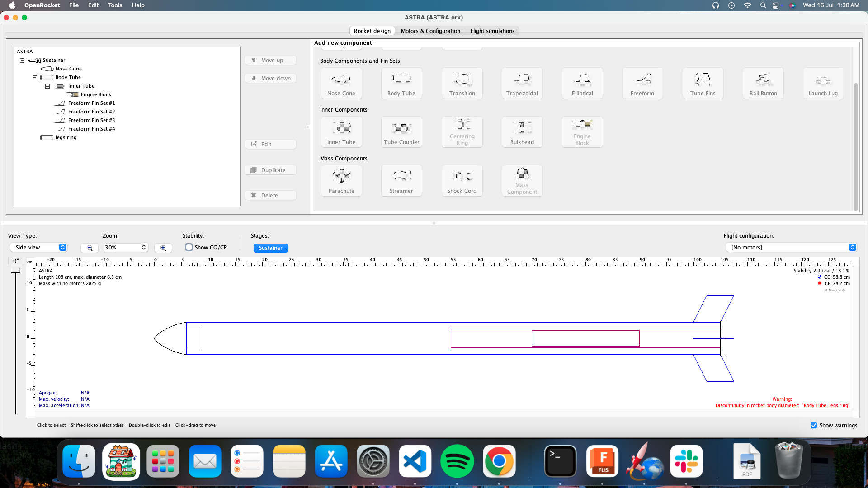Click the Delete button
Screen dimensions: 868x488
[271, 196]
